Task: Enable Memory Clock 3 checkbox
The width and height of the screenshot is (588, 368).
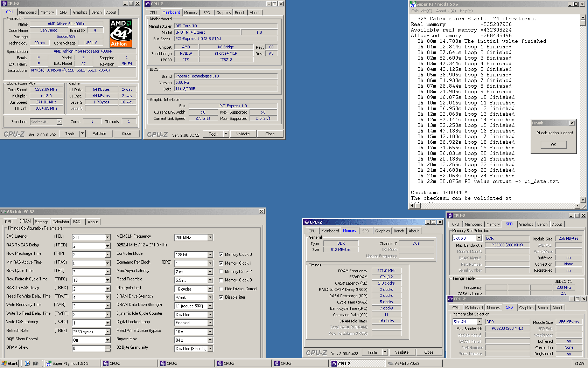Action: tap(221, 280)
